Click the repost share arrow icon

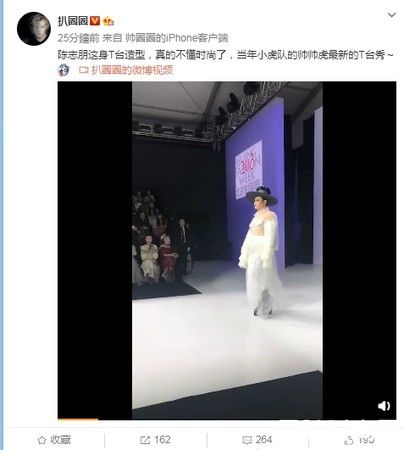145,440
